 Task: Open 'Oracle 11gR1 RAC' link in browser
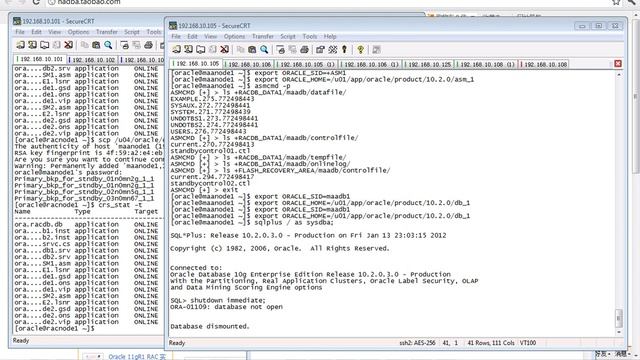click(x=137, y=357)
